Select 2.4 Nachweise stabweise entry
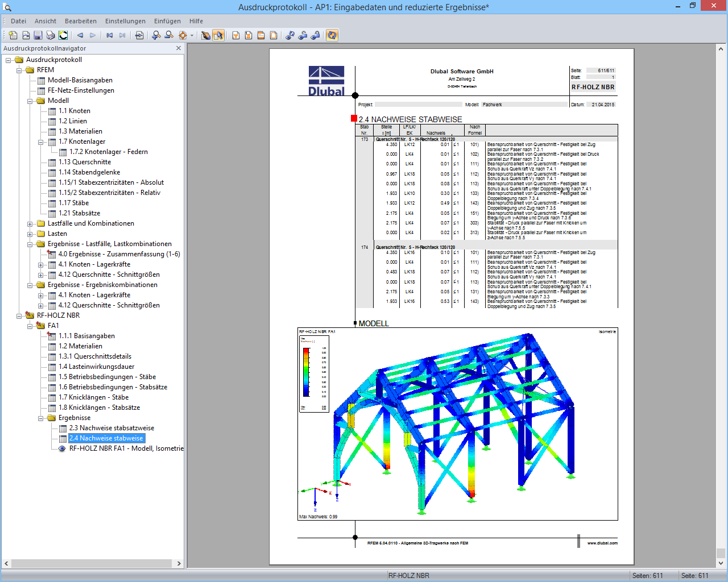Screen dimensions: 728x582 [x=106, y=438]
